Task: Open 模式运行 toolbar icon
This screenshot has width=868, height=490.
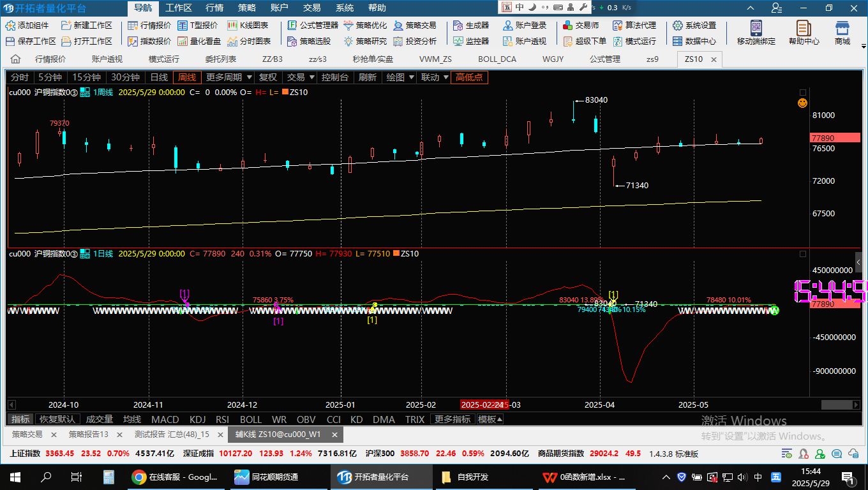Action: tap(618, 41)
